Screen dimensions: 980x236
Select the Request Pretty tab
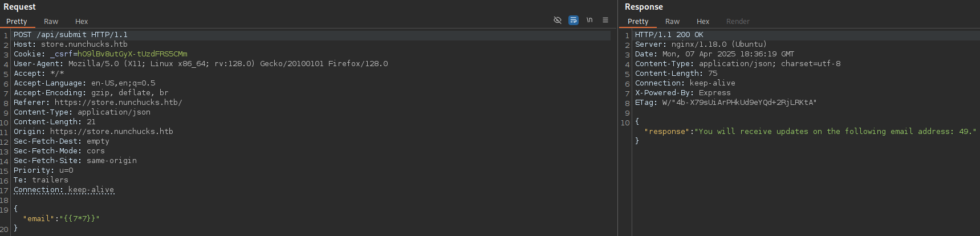click(x=17, y=22)
